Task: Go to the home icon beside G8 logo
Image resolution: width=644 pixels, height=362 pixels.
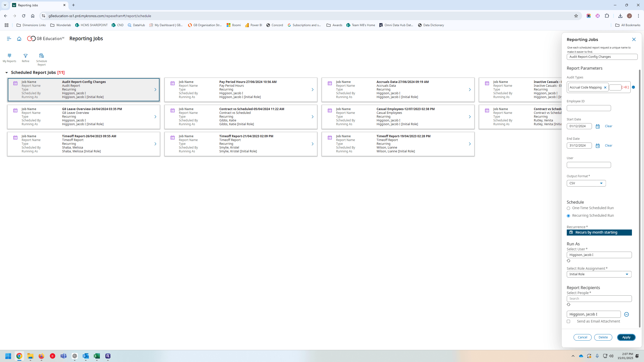Action: point(19,38)
